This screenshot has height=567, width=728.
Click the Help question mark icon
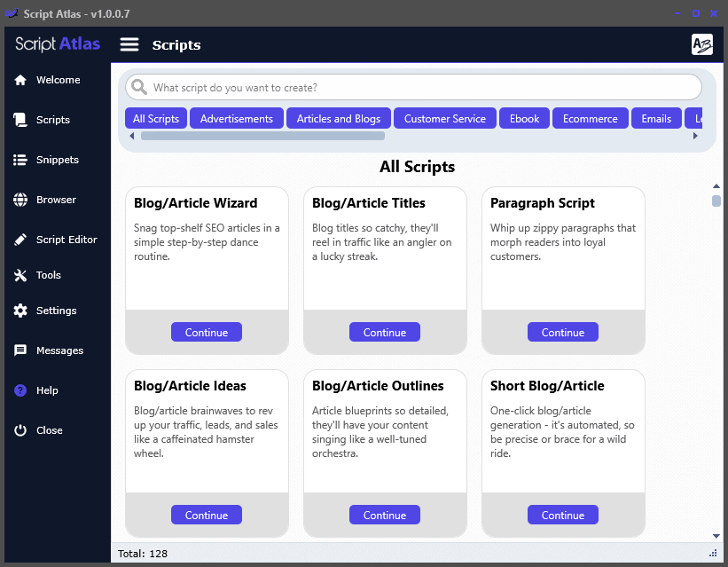(x=20, y=390)
